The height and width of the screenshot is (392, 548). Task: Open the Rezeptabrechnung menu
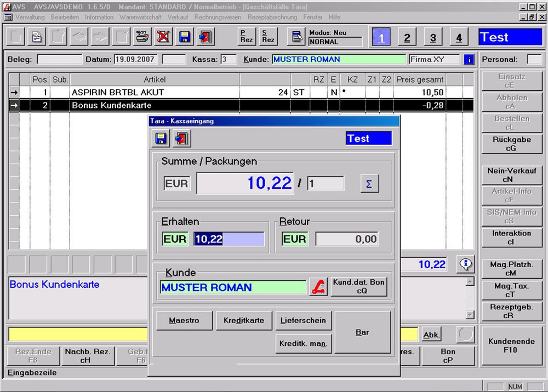point(272,17)
